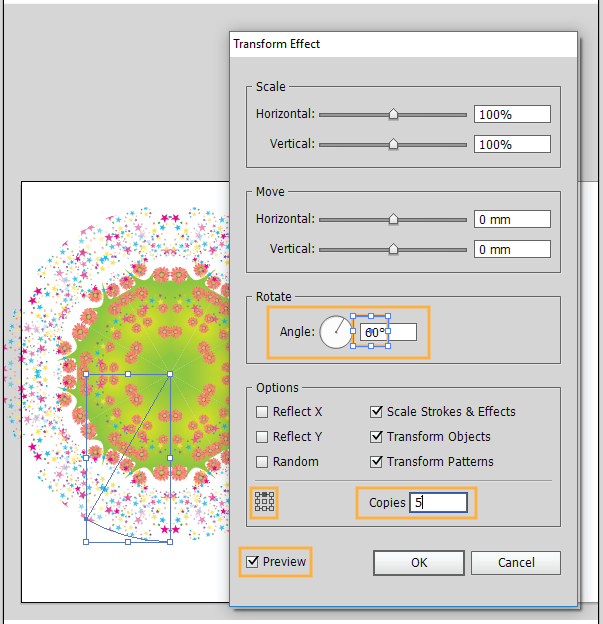
Task: Click the Move Horizontal 0 mm field
Action: [512, 219]
